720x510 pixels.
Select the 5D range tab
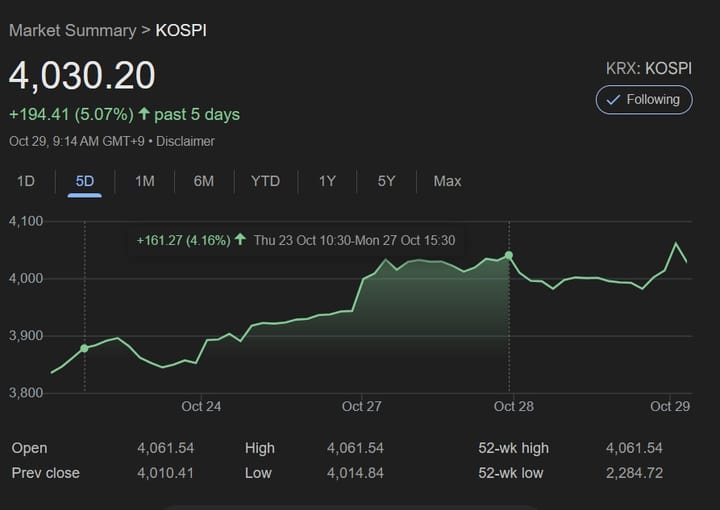click(x=84, y=181)
